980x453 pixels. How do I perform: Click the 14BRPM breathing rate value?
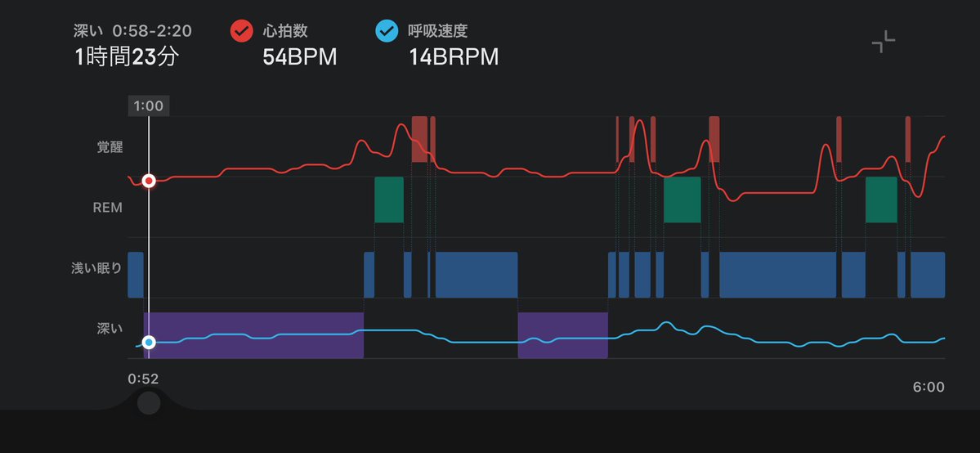click(x=454, y=57)
